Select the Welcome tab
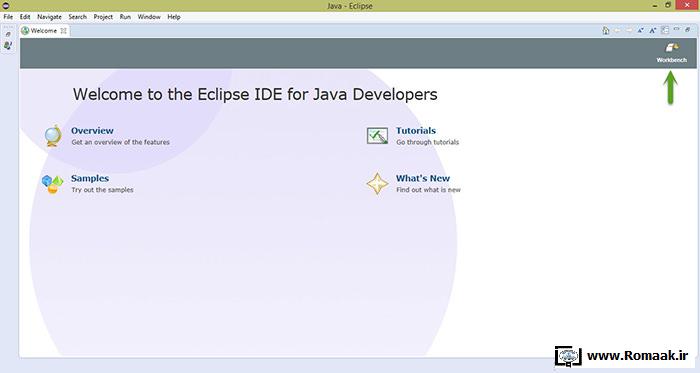Screen dimensions: 700x373 (44, 31)
